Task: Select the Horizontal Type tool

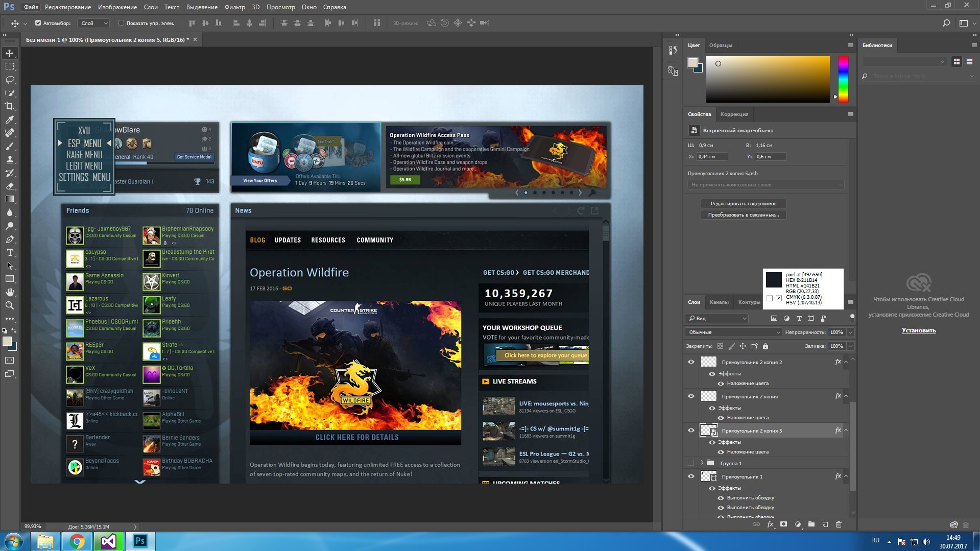Action: (10, 252)
